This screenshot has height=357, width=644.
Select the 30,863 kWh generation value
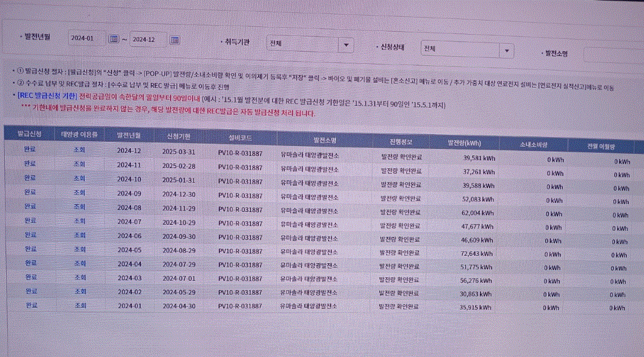pos(475,294)
